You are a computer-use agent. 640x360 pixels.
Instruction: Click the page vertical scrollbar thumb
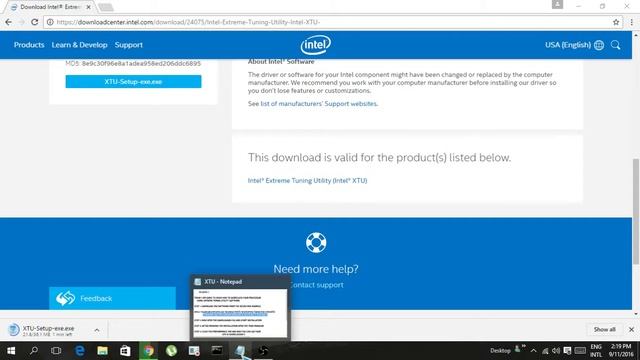point(636,211)
